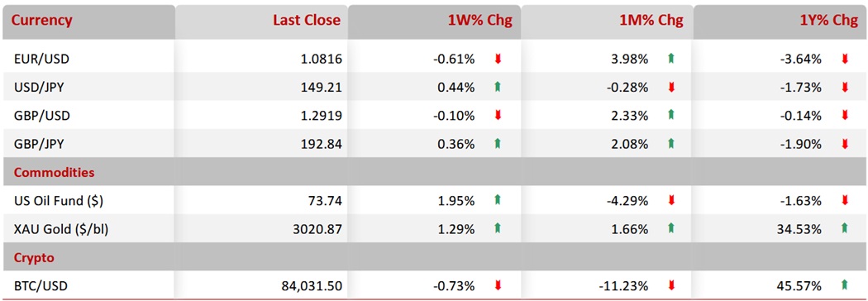Viewport: 868px width, 301px height.
Task: Click the red arrow next to US Oil Fund -4.29%
Action: click(x=671, y=201)
